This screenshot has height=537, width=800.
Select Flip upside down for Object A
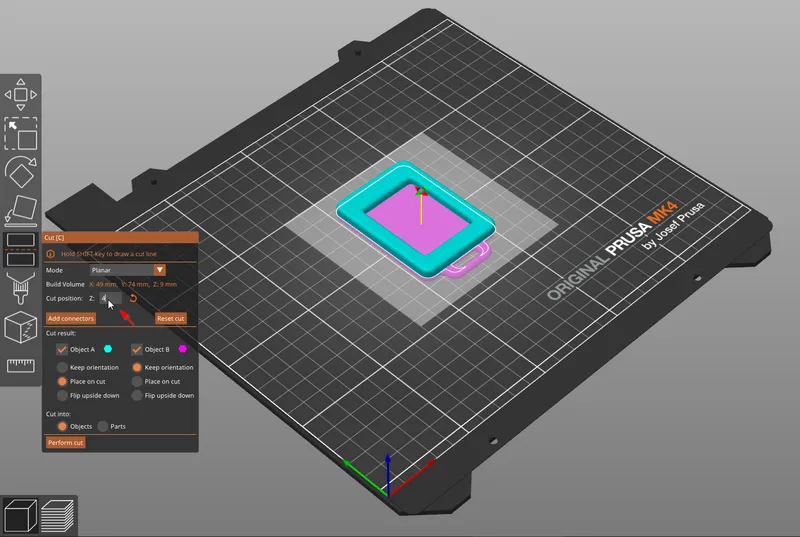[62, 395]
